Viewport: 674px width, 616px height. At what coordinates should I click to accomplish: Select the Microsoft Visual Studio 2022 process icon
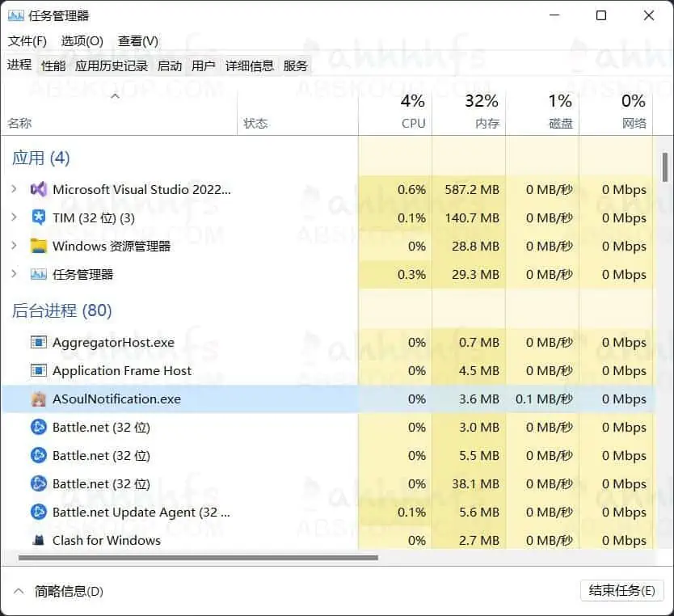(39, 189)
